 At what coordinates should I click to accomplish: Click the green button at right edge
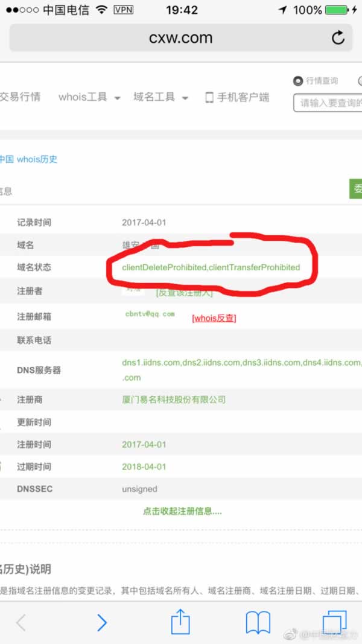click(356, 189)
